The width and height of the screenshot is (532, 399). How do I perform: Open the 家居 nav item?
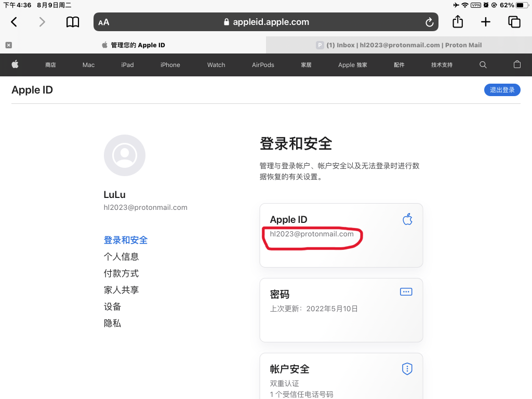[x=306, y=65]
